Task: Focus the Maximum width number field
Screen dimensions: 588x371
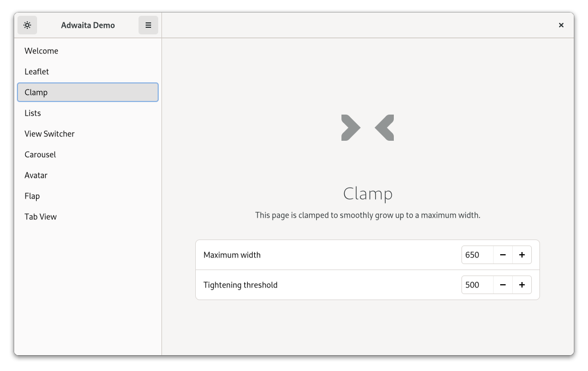Action: click(477, 255)
